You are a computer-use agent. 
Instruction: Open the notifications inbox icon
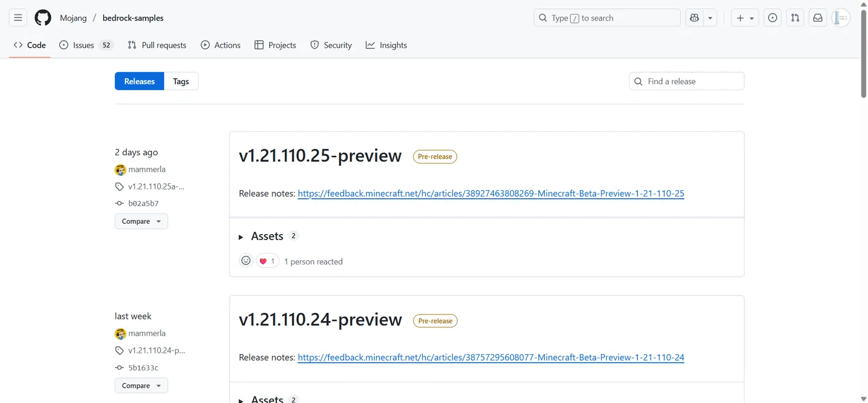coord(818,18)
